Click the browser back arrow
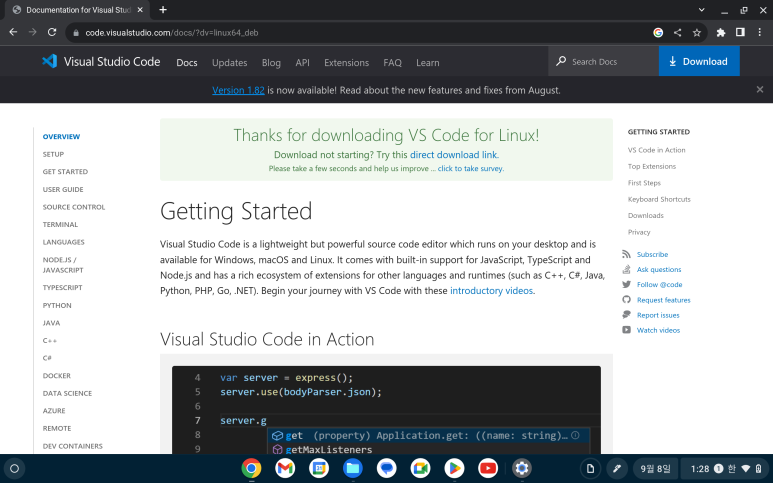The width and height of the screenshot is (773, 483). pyautogui.click(x=13, y=33)
